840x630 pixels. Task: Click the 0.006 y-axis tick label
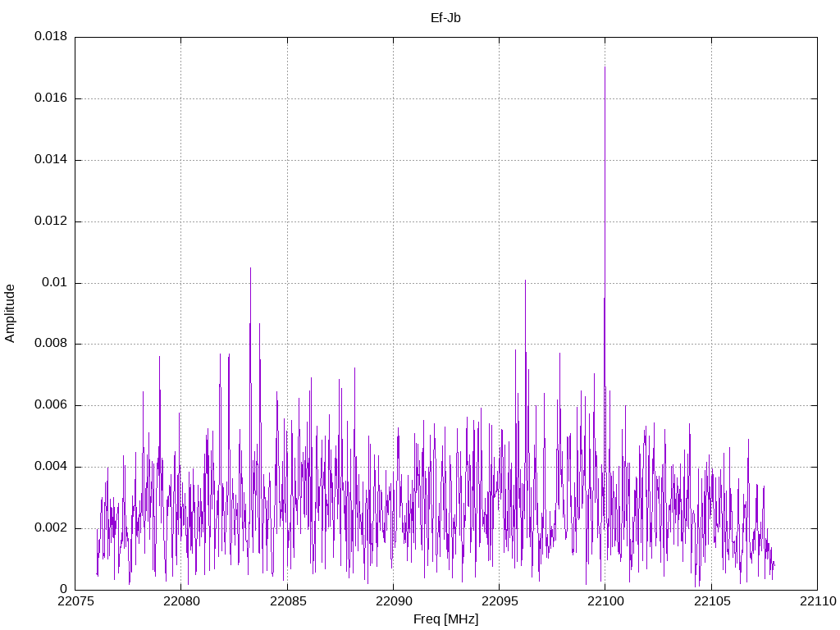coord(50,405)
